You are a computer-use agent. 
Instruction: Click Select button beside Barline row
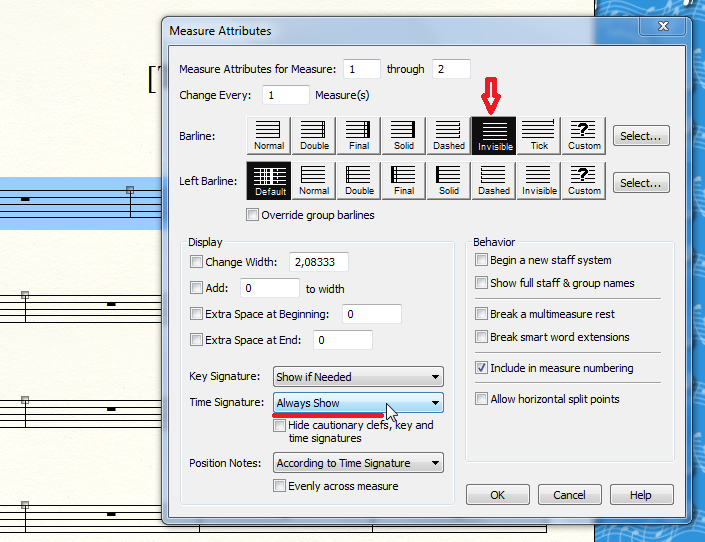tap(641, 136)
